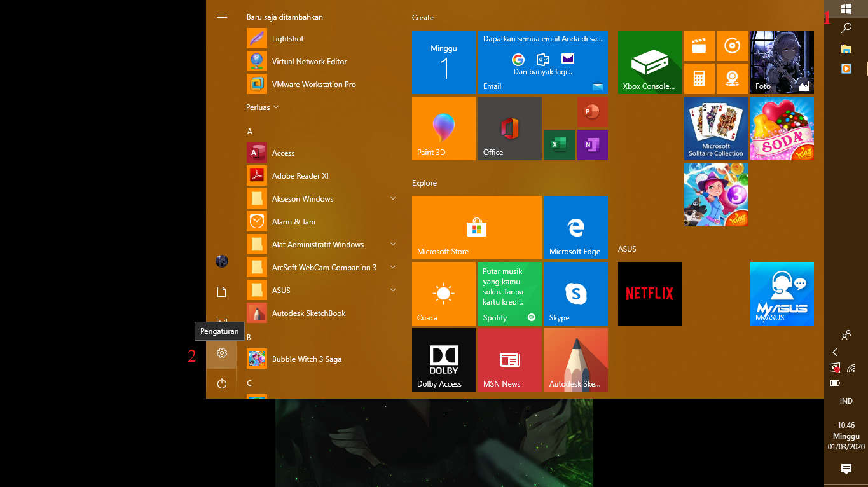The height and width of the screenshot is (487, 868).
Task: Launch the Netflix tile
Action: (x=650, y=294)
